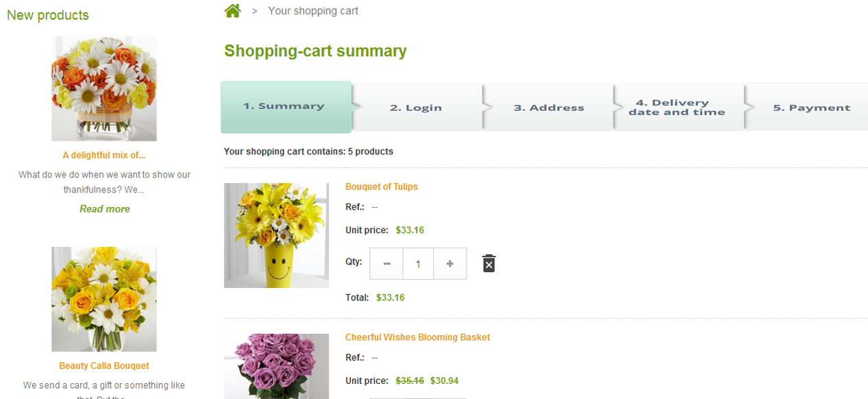Click the green home breadcrumb icon
The width and height of the screenshot is (868, 399).
point(233,11)
